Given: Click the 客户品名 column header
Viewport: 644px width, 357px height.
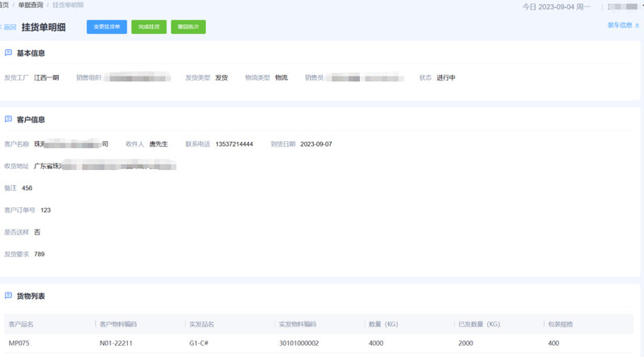Looking at the screenshot, I should [x=21, y=324].
